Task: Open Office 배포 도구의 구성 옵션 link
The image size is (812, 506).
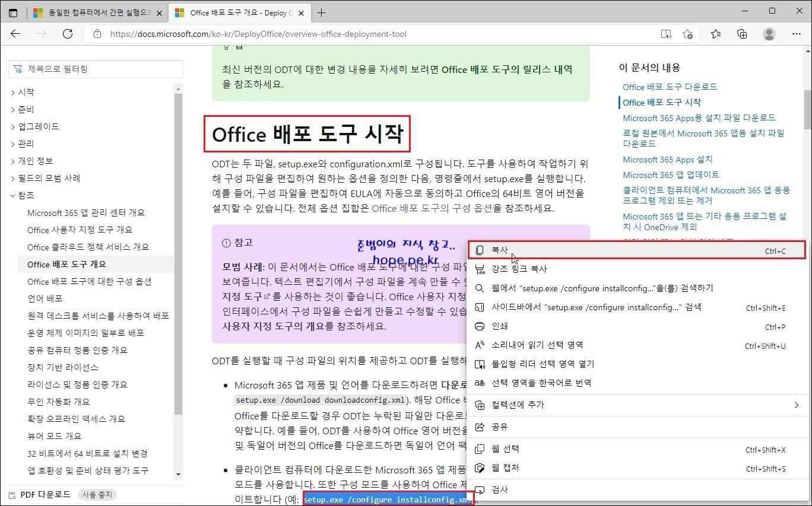Action: 432,208
